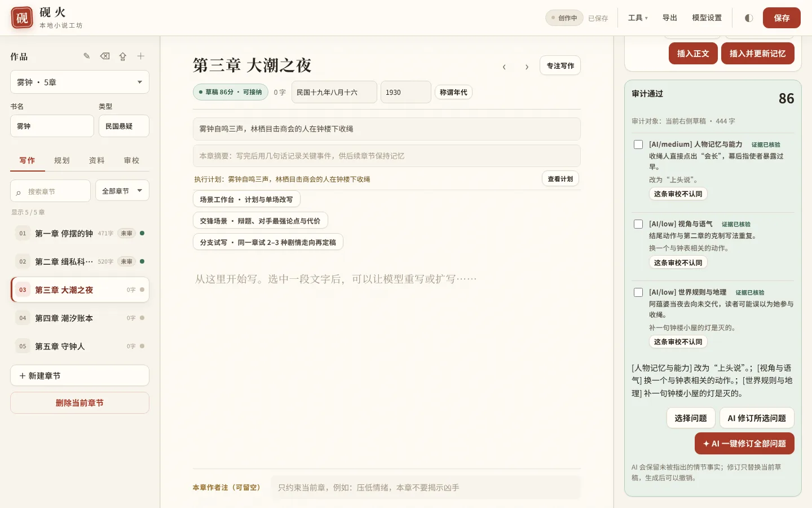
Task: Click the delete work icon beside 作品
Action: pos(105,56)
